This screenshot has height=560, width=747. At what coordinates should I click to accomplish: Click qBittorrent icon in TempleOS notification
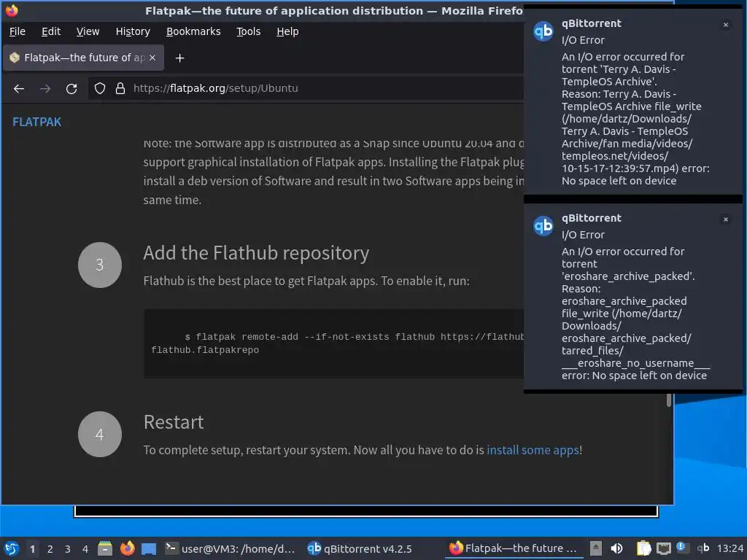point(543,31)
